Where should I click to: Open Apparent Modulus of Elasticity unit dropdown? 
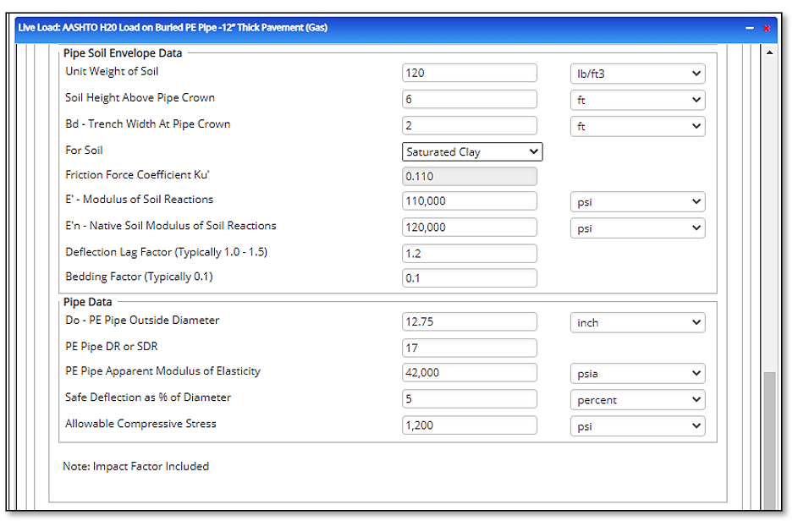click(637, 373)
